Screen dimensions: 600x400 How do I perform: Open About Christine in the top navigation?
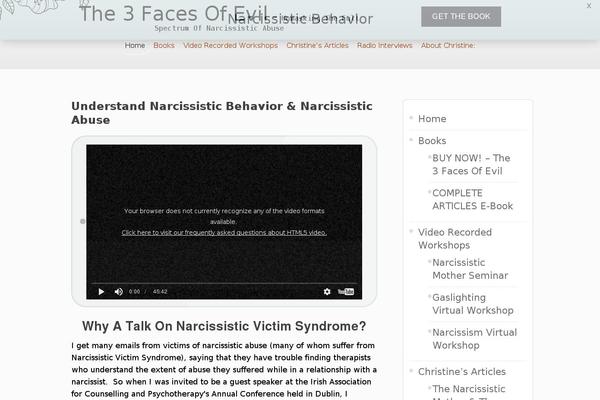click(x=448, y=45)
